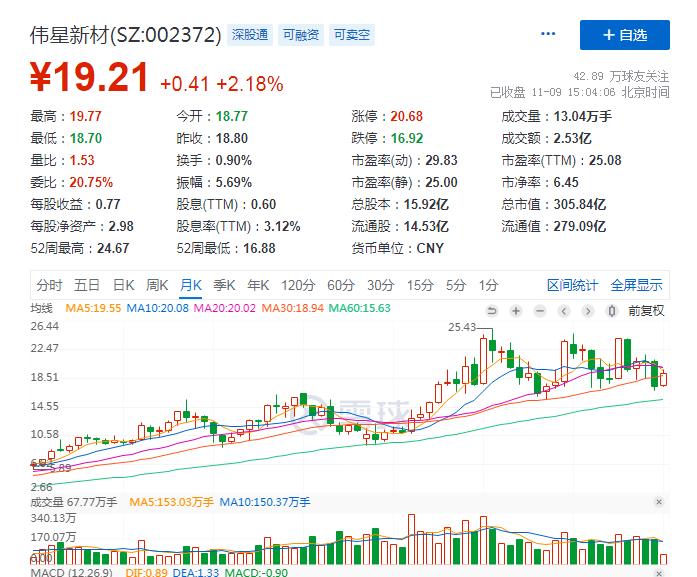Click the stock title 伟星新材(SZ:002372)
This screenshot has width=697, height=577.
click(x=125, y=35)
